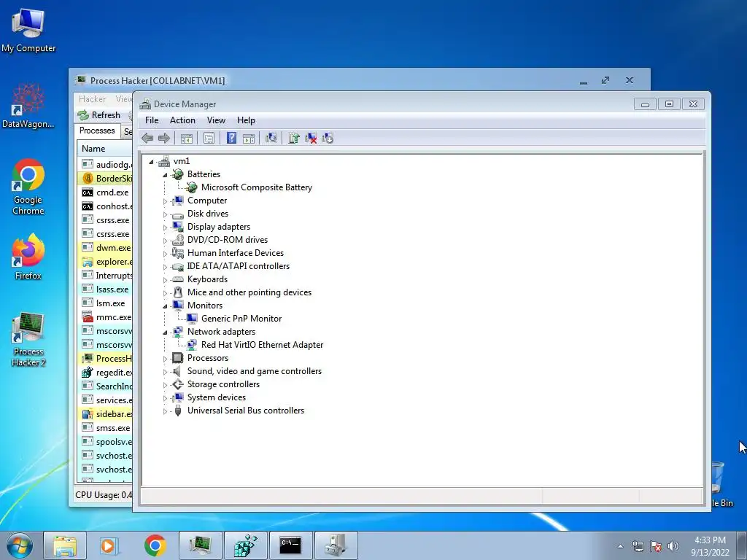Select the My Computer desktop icon

pos(28,29)
